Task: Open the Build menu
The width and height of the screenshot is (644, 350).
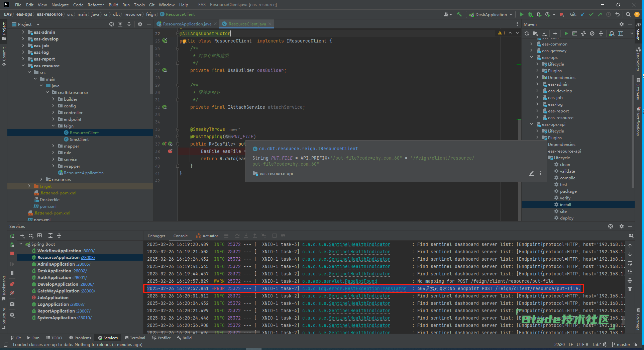Action: (113, 5)
